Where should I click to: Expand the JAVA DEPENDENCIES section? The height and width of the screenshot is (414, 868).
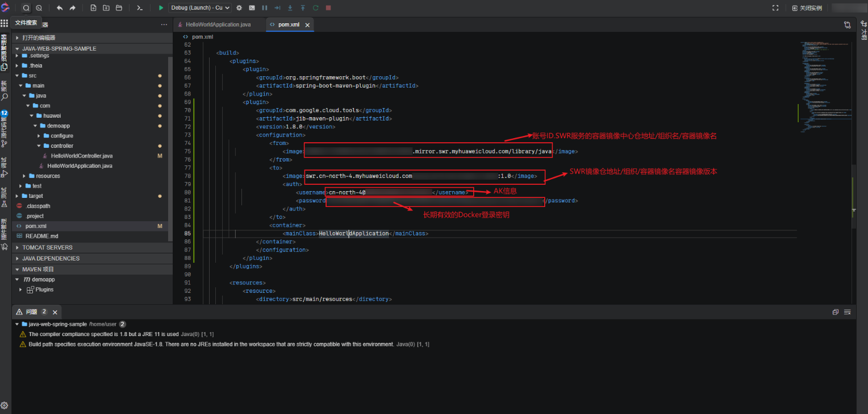coord(92,258)
